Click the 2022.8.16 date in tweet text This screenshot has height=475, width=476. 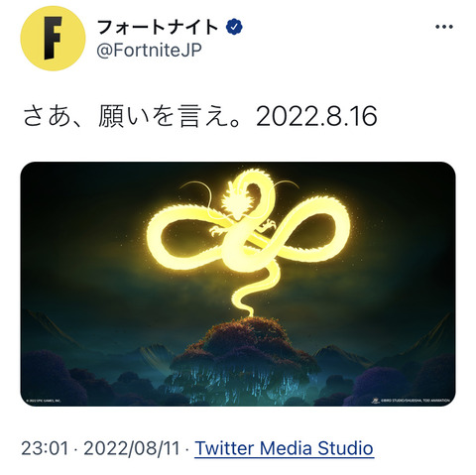point(316,117)
